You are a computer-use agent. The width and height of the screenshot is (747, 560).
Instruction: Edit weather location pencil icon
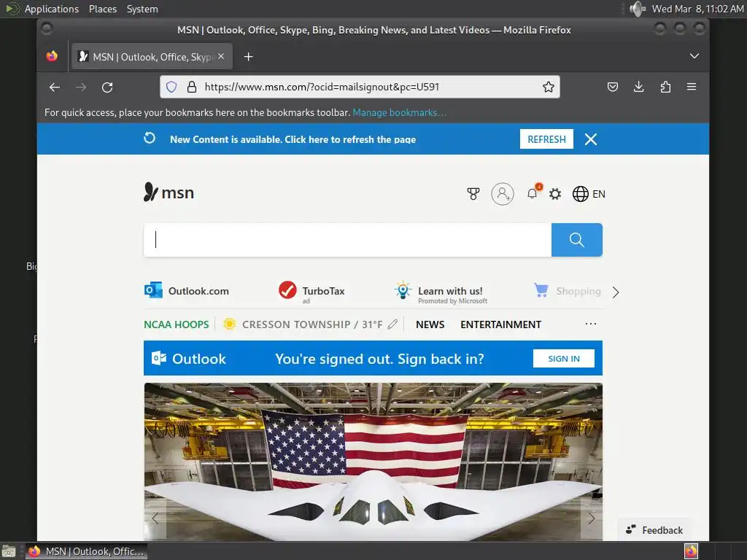point(392,324)
